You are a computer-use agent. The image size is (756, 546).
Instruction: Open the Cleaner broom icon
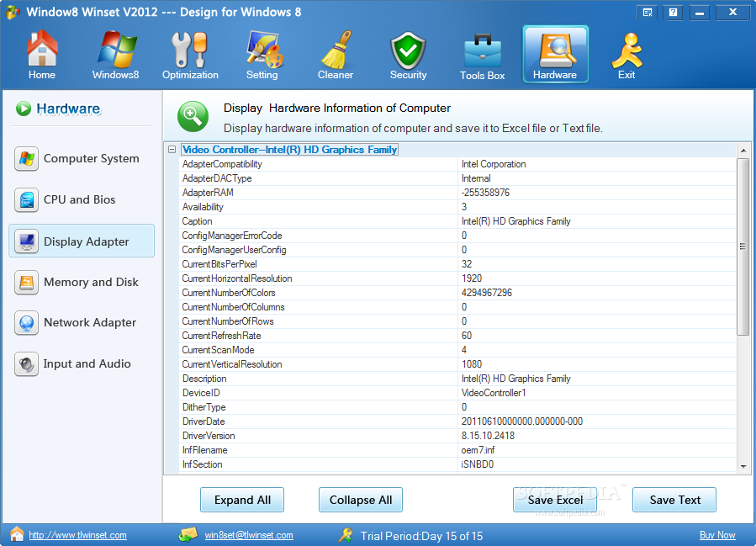coord(337,49)
